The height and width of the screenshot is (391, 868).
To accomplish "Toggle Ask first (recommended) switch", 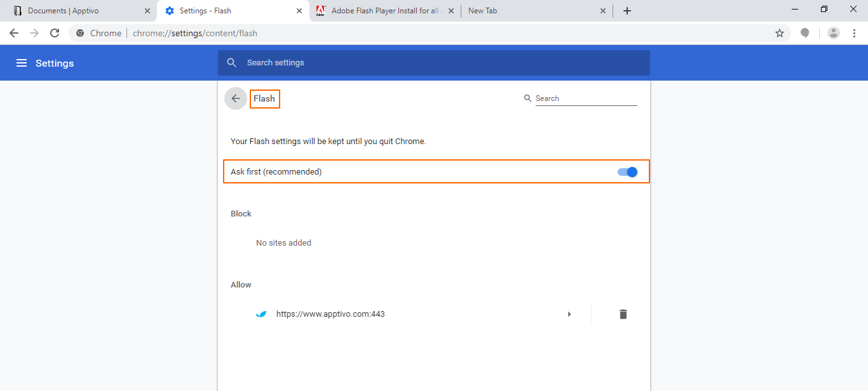I will click(x=627, y=172).
